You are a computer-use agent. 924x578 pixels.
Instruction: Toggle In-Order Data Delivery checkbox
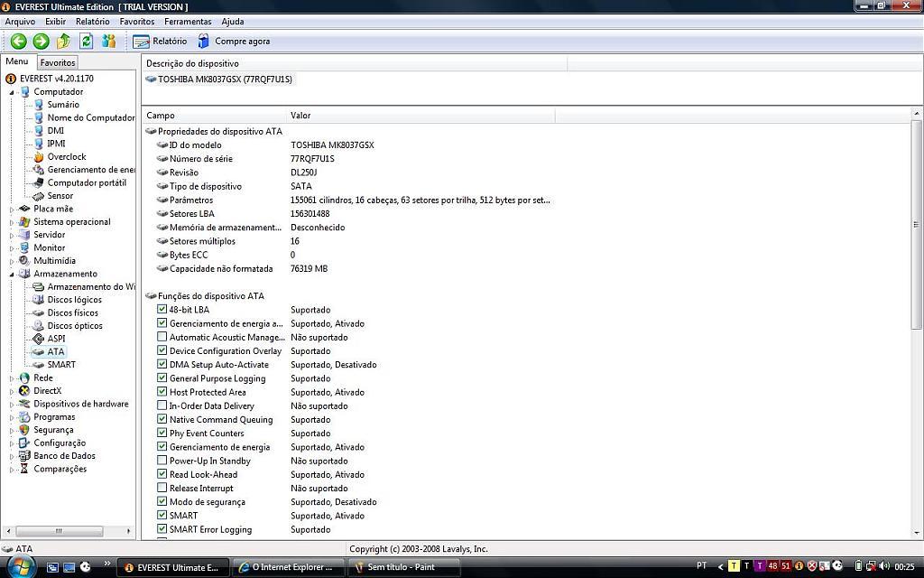(162, 406)
